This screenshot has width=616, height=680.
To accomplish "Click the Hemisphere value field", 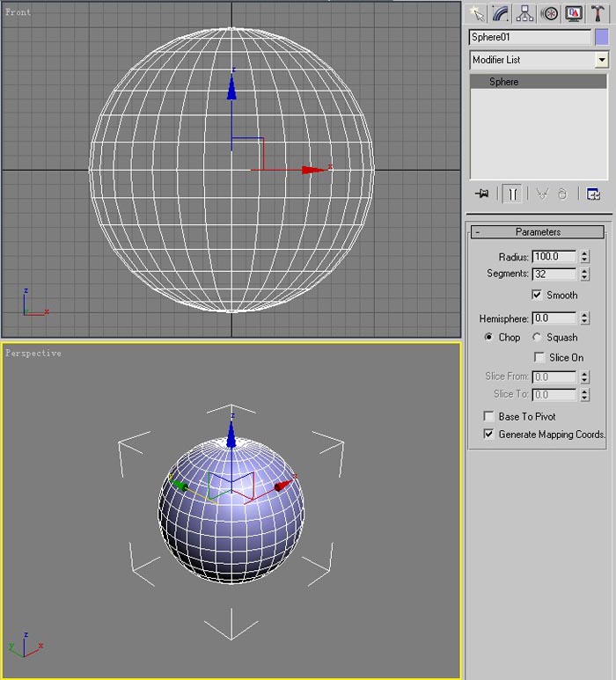I will tap(554, 318).
